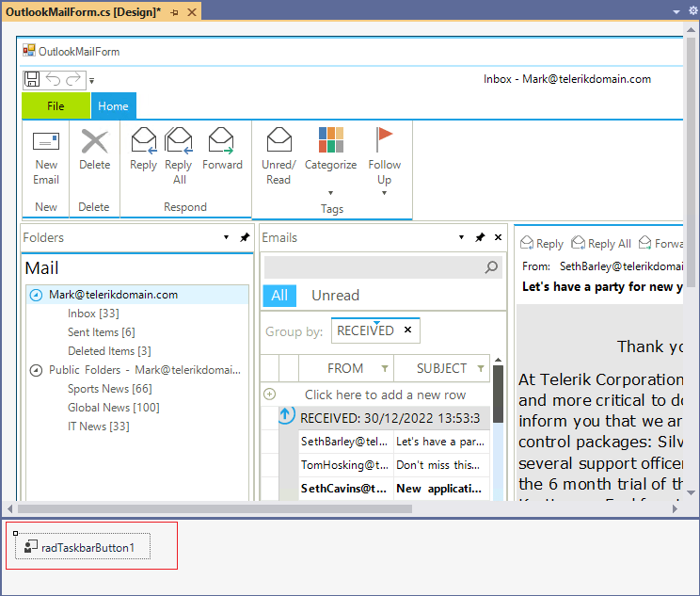Pin the OutlookMailForm.cs [Design] tab

tap(175, 12)
